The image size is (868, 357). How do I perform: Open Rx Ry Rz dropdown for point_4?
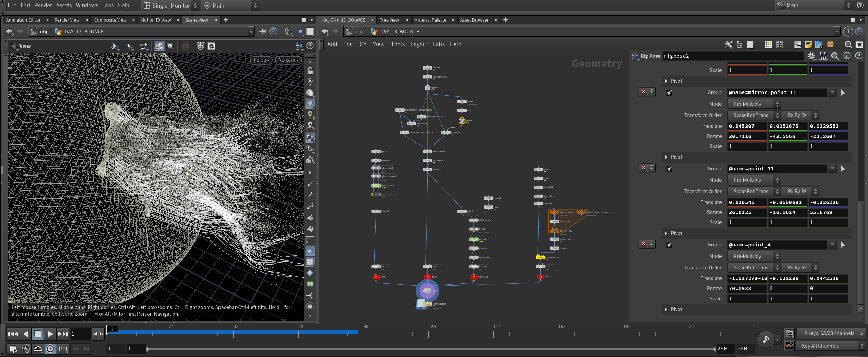801,268
